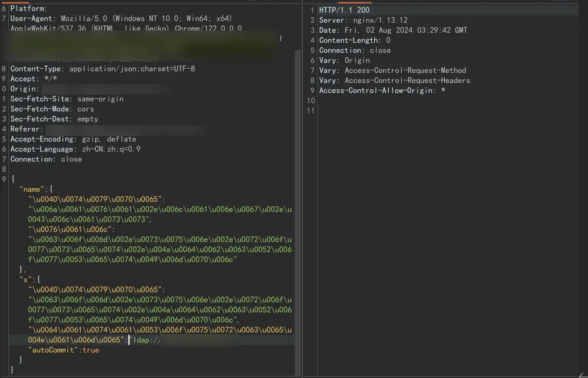Viewport: 588px width, 378px height.
Task: Select the 'User-Agent: Mozilla/5.0' header line
Action: tap(121, 19)
